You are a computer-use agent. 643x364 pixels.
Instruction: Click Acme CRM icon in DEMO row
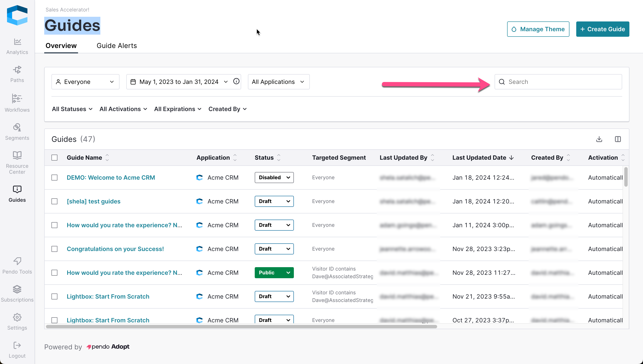[x=199, y=178]
